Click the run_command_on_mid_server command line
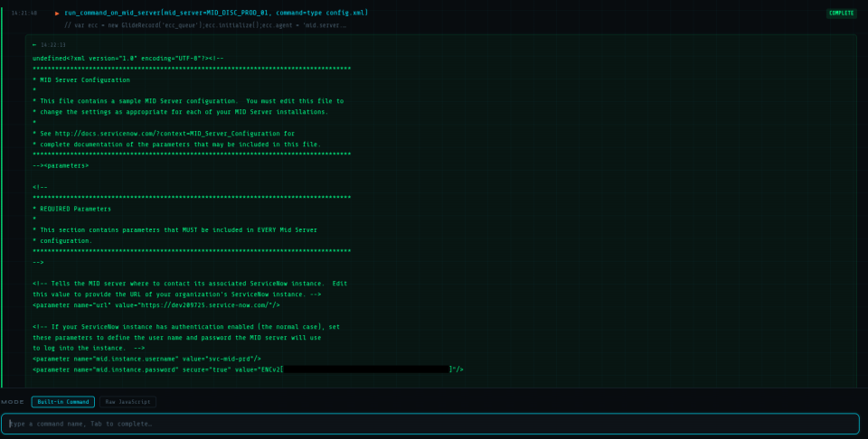The width and height of the screenshot is (868, 439). 216,13
